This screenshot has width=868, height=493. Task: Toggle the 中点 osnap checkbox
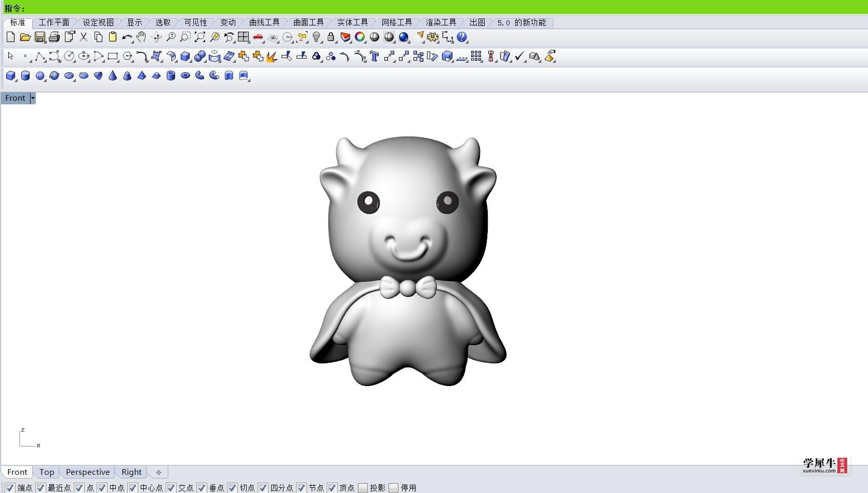point(102,488)
